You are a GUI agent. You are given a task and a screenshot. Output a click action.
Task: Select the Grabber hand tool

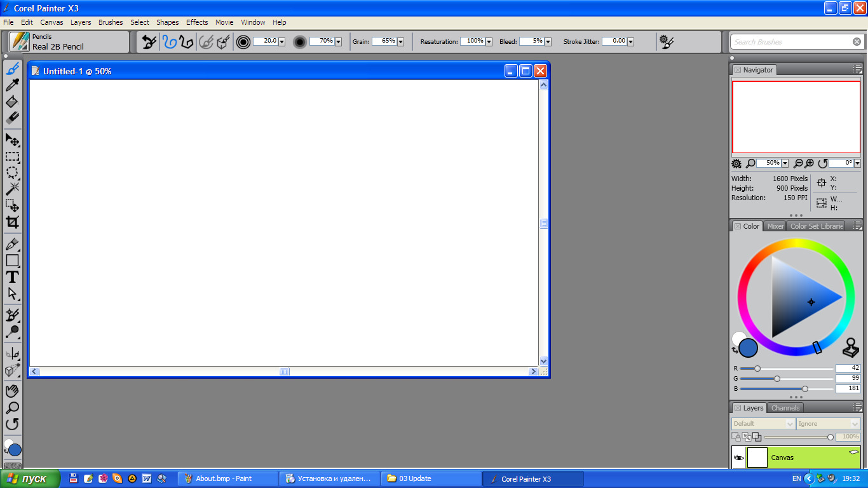(x=12, y=391)
